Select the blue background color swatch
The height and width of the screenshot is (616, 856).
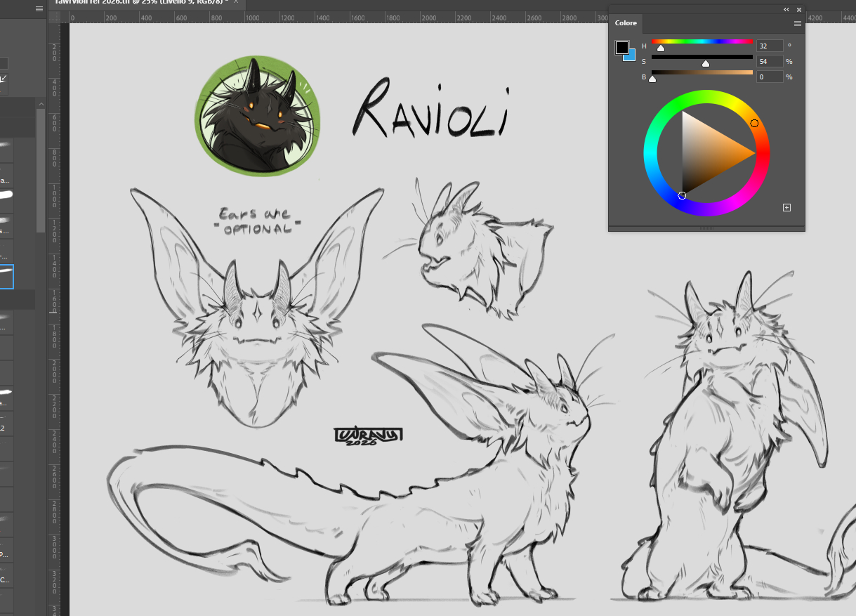(630, 56)
